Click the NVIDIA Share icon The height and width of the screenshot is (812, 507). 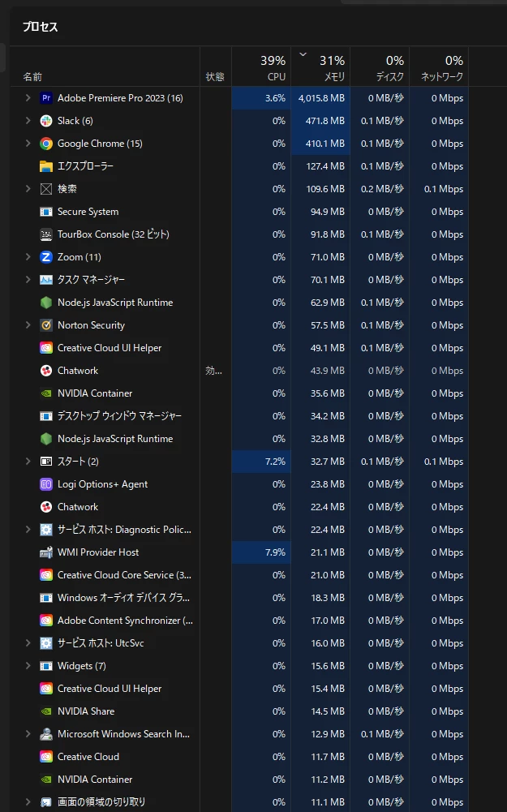pyautogui.click(x=46, y=711)
